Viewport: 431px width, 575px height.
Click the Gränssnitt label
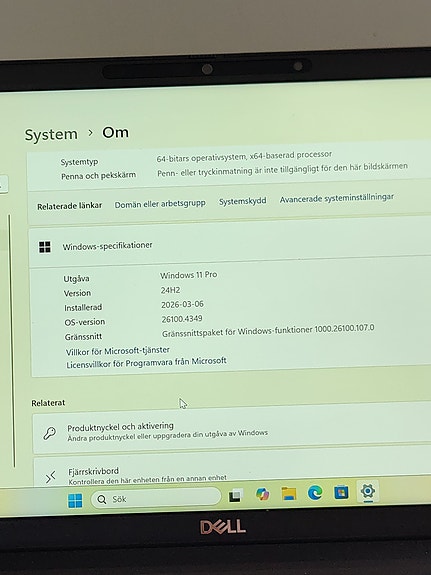(x=83, y=337)
